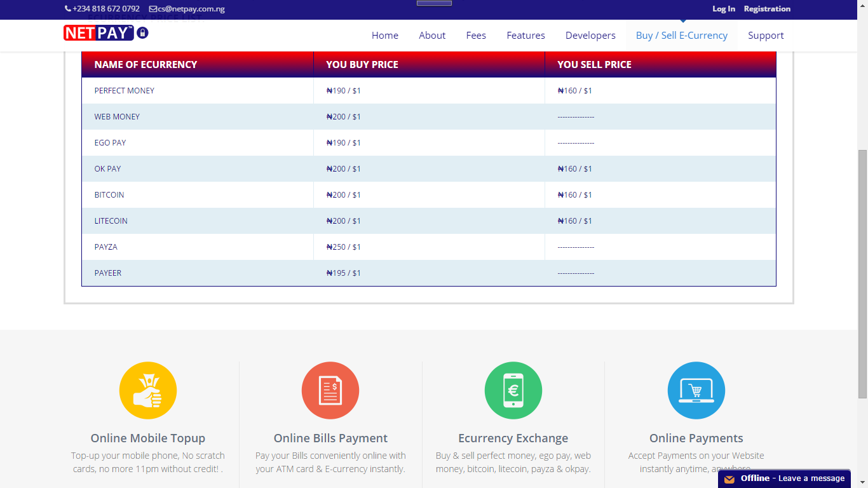This screenshot has width=868, height=488.
Task: Click the gray handle at top center
Action: [434, 3]
